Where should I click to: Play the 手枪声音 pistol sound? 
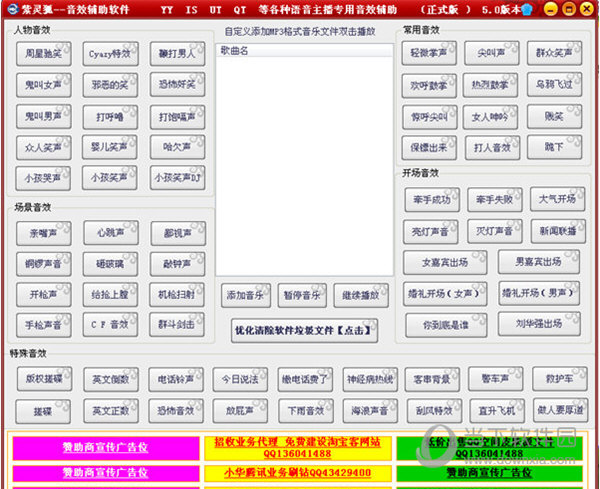tap(44, 325)
